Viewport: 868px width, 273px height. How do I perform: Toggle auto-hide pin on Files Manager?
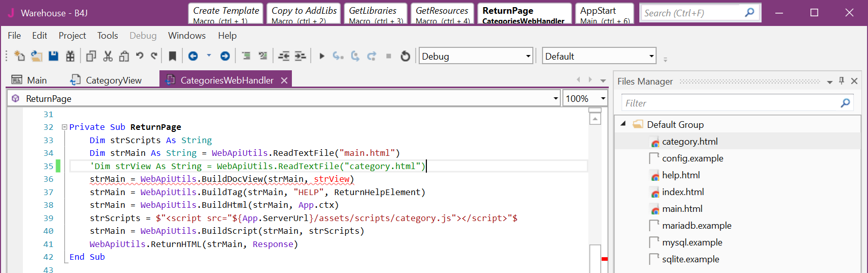(842, 81)
